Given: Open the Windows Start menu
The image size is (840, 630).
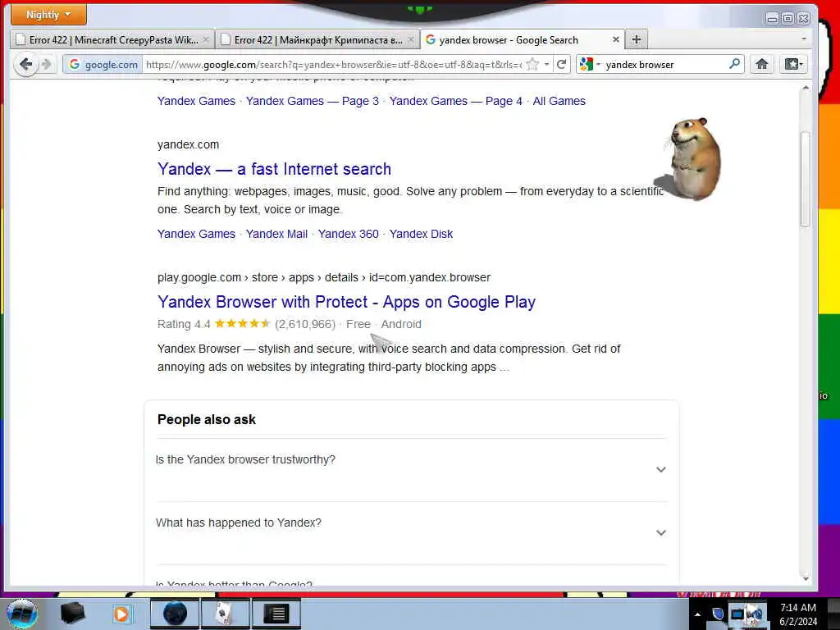Looking at the screenshot, I should click(x=22, y=614).
